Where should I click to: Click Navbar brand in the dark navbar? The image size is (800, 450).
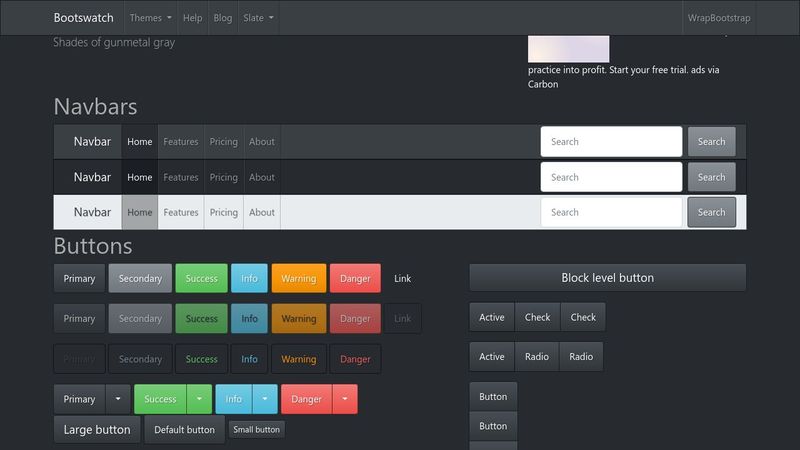pos(92,177)
